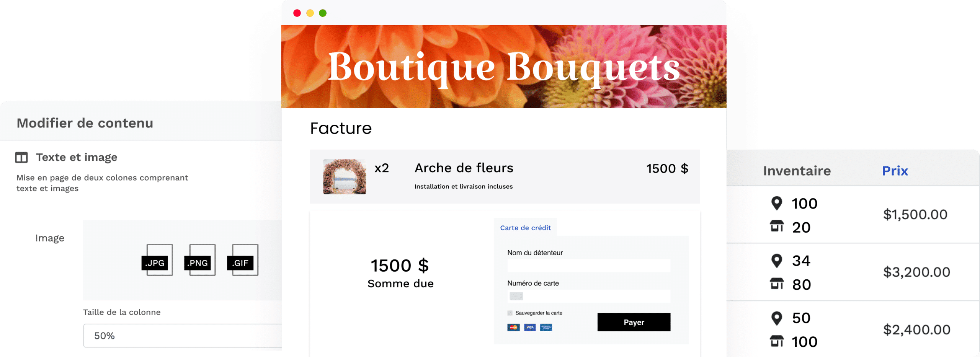
Task: Click the store icon beside inventory 20
Action: point(777,226)
